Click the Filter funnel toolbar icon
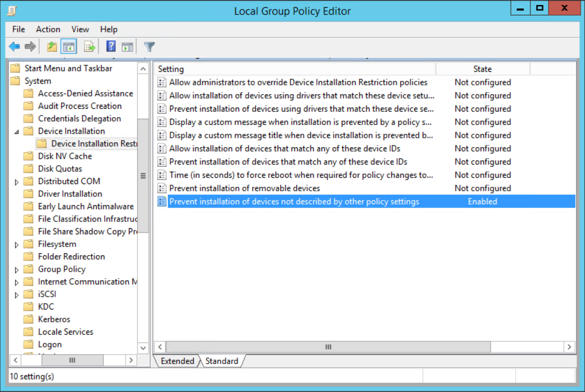585x392 pixels. (x=149, y=47)
